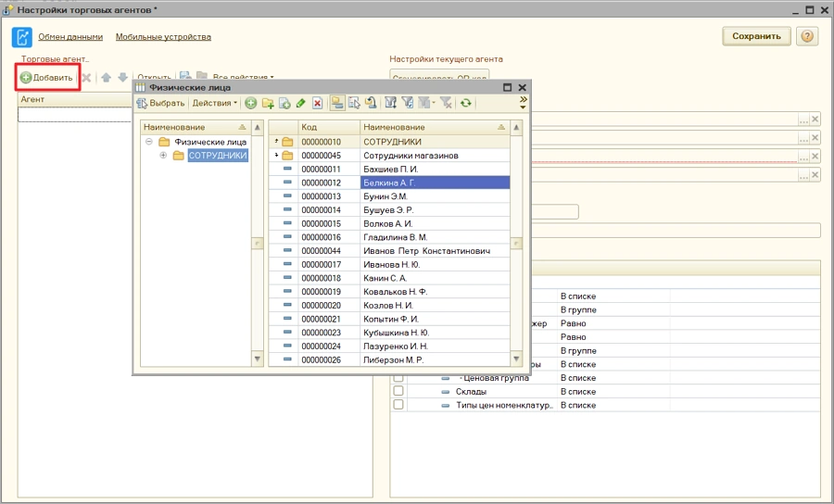
Task: Click the copy item icon in toolbar
Action: point(284,103)
